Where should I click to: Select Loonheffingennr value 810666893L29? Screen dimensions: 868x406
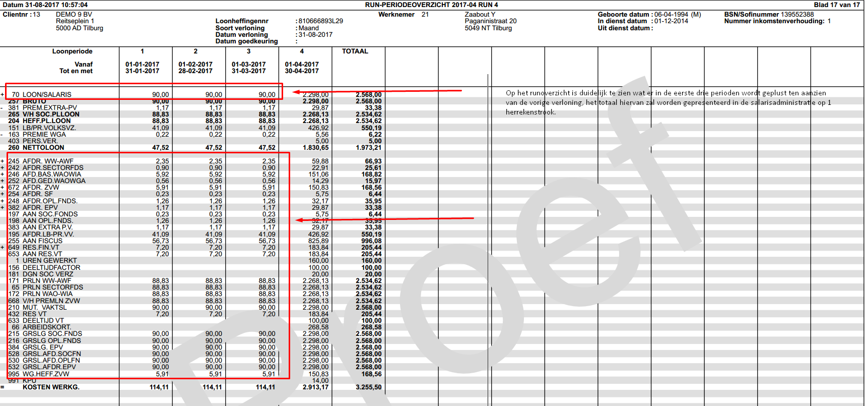[320, 21]
